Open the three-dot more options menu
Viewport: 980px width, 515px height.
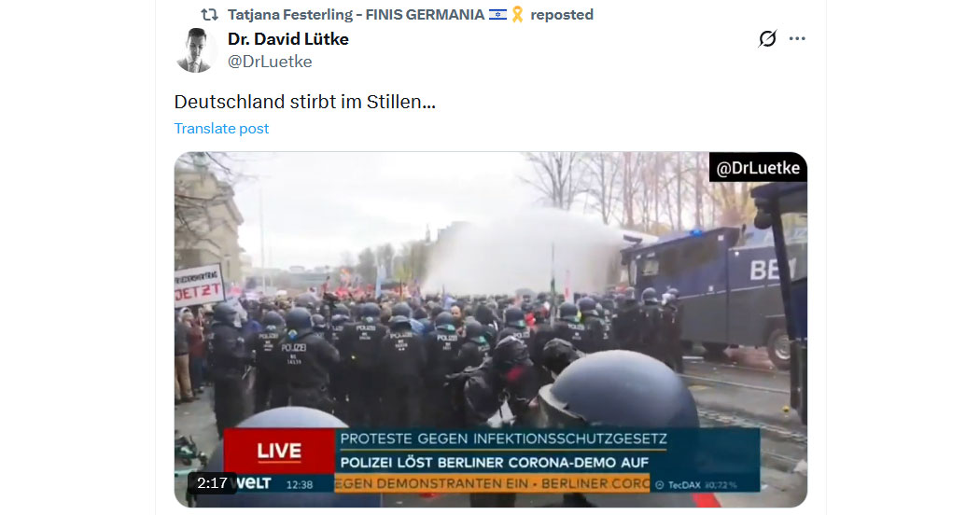click(x=797, y=39)
